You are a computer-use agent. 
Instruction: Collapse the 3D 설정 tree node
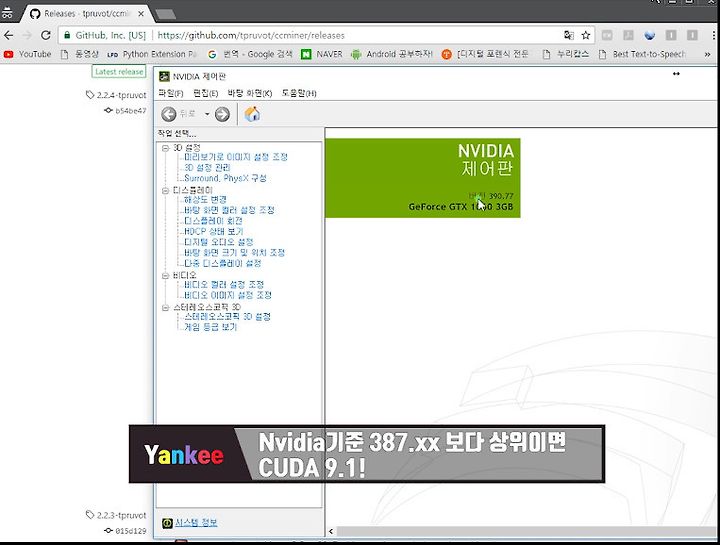pos(165,148)
